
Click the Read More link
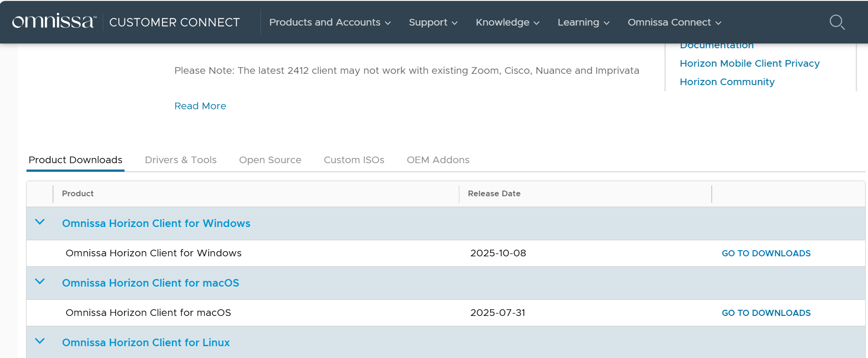(x=200, y=106)
